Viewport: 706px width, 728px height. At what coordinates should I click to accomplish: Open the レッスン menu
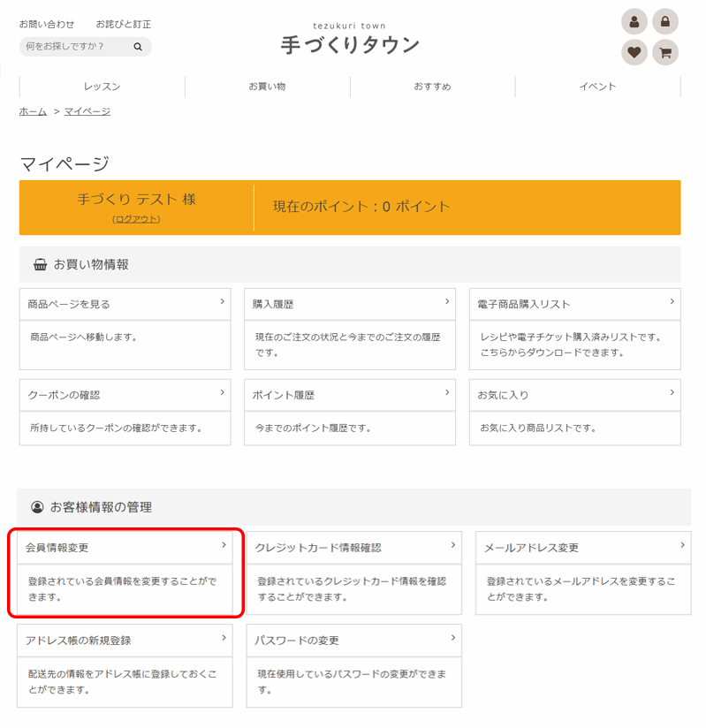102,87
